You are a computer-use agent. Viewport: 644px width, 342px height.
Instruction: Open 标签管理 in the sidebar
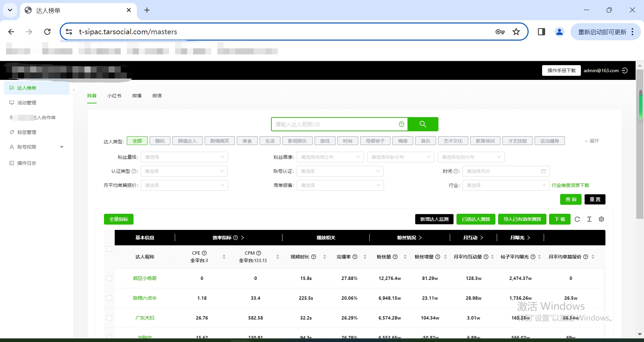point(37,132)
